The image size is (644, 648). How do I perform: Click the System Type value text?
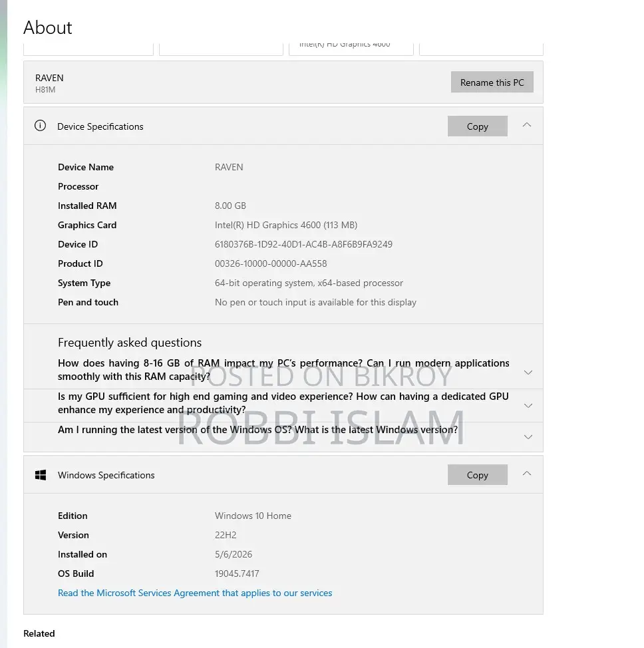pos(309,283)
